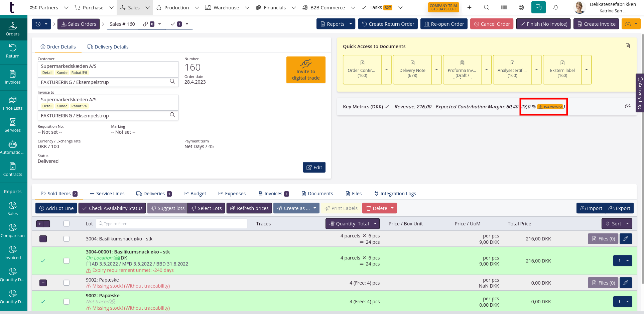The image size is (644, 314).
Task: Click the Key Metrics gauge icon
Action: click(x=628, y=106)
